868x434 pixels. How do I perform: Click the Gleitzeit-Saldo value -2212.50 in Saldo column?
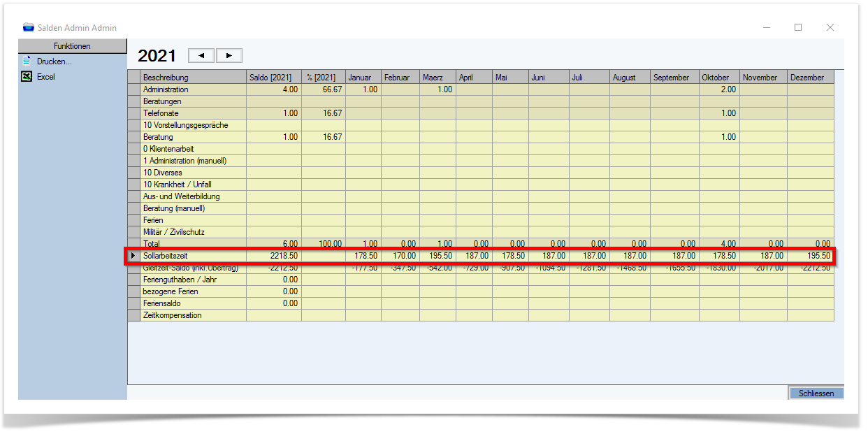[282, 268]
